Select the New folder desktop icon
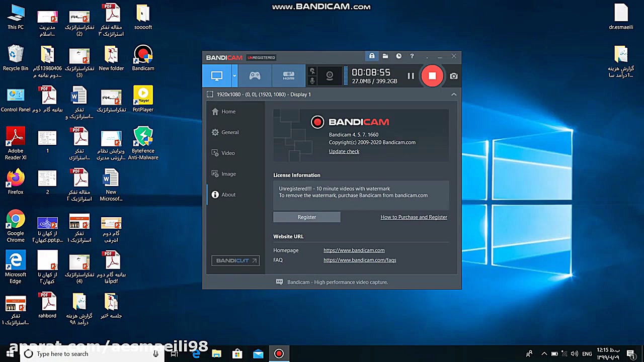 pyautogui.click(x=111, y=58)
